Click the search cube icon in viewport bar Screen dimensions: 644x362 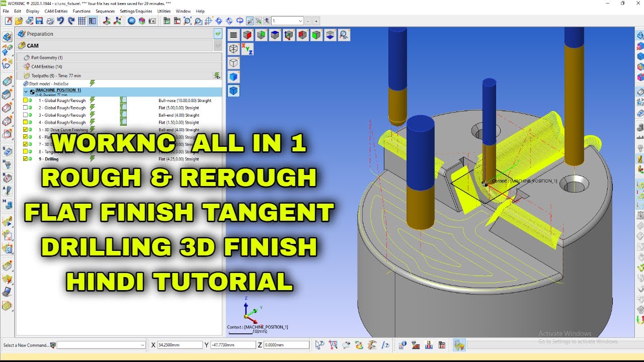pyautogui.click(x=344, y=35)
